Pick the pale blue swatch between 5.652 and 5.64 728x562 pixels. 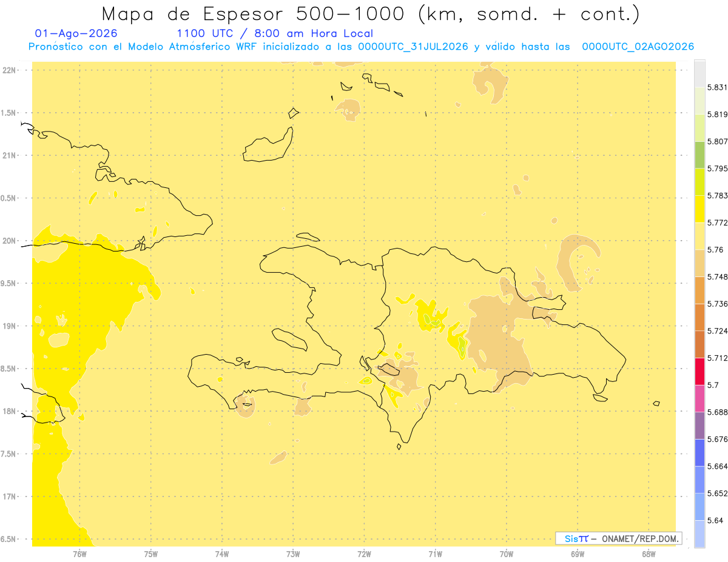pos(699,507)
